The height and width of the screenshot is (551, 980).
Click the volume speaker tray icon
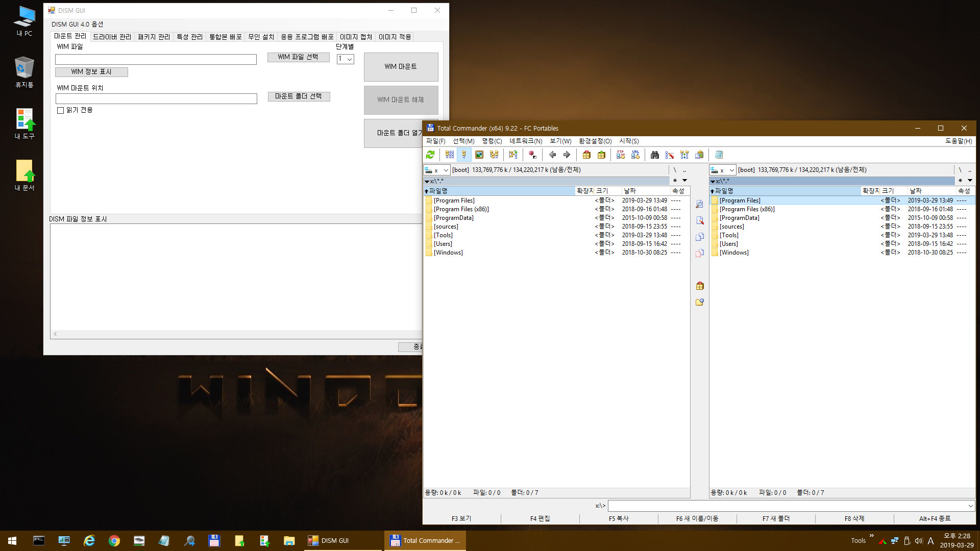(x=919, y=541)
